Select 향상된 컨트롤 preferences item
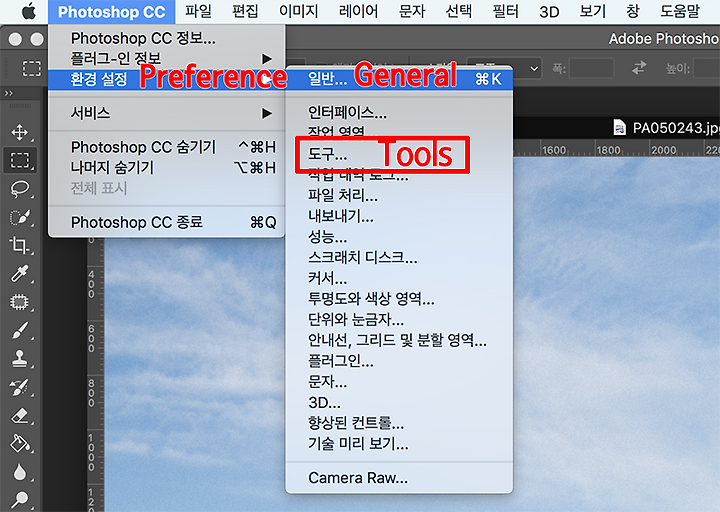The image size is (720, 512). [399, 423]
